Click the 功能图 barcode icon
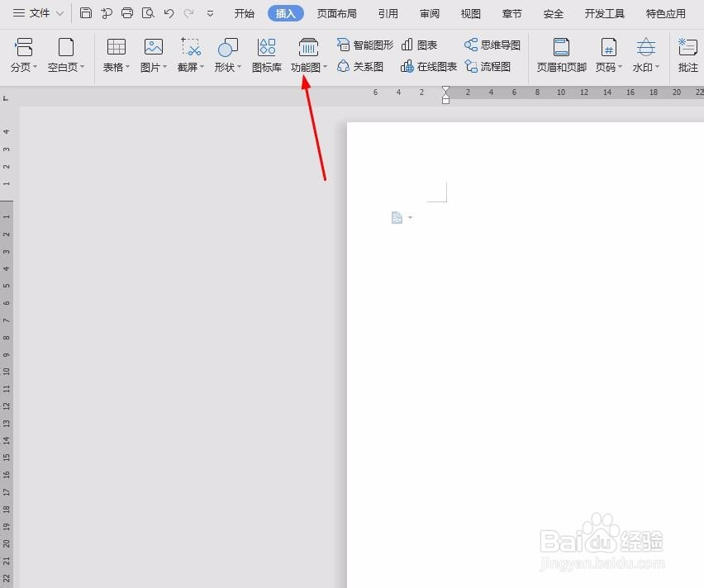The height and width of the screenshot is (588, 704). [308, 47]
